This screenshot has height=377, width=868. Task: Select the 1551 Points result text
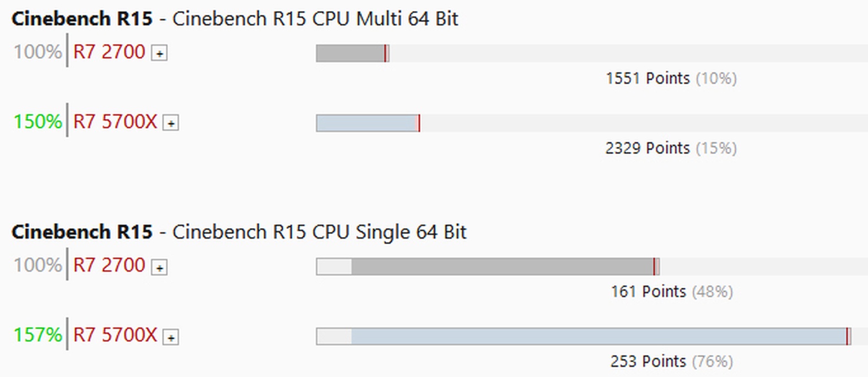(648, 78)
